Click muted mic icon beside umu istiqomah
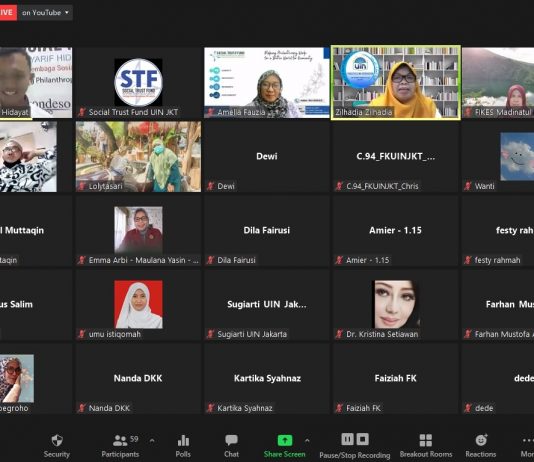 [x=82, y=334]
